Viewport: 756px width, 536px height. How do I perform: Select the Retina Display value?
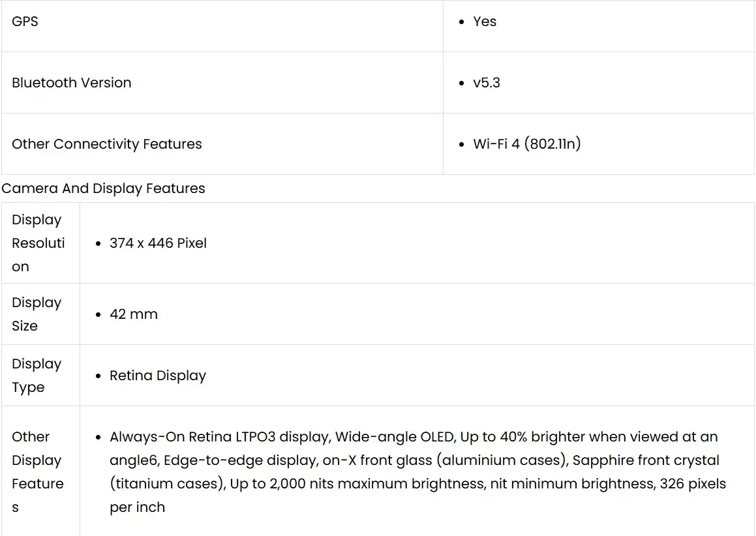(x=158, y=376)
